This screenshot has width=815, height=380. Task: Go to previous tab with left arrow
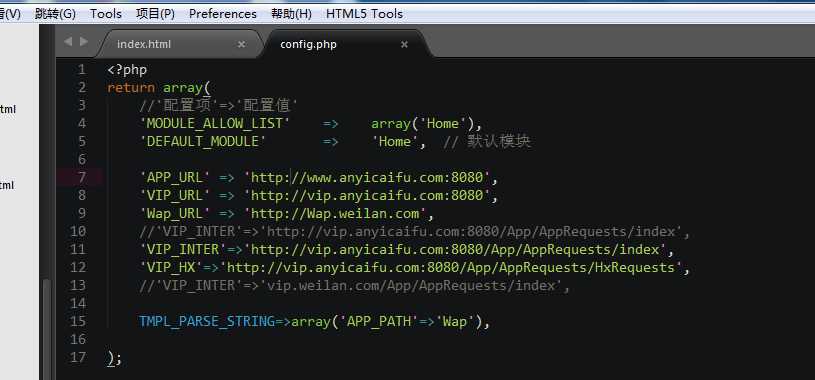(68, 42)
